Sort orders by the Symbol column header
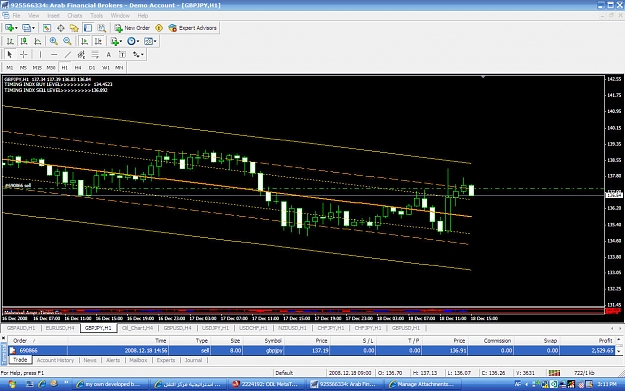Screen dimensions: 625x391 click(263, 341)
